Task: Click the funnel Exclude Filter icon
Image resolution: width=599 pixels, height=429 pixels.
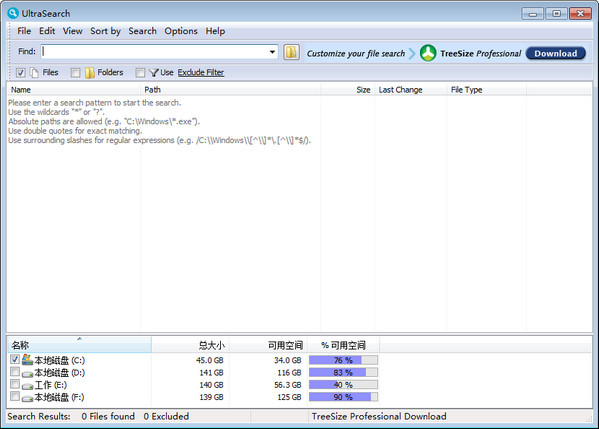Action: coord(154,73)
